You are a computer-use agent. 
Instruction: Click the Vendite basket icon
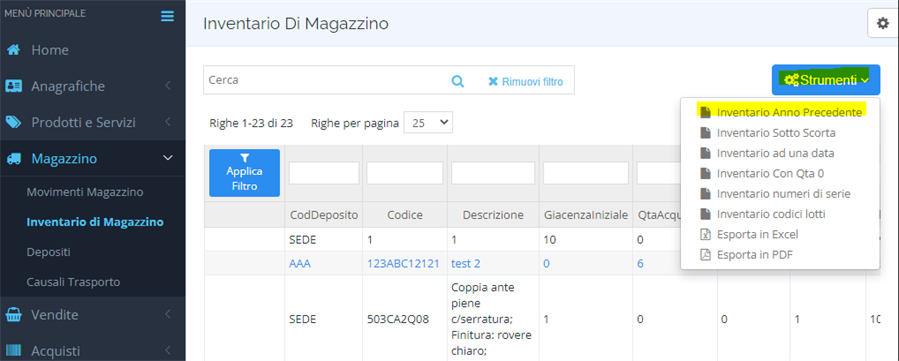13,315
